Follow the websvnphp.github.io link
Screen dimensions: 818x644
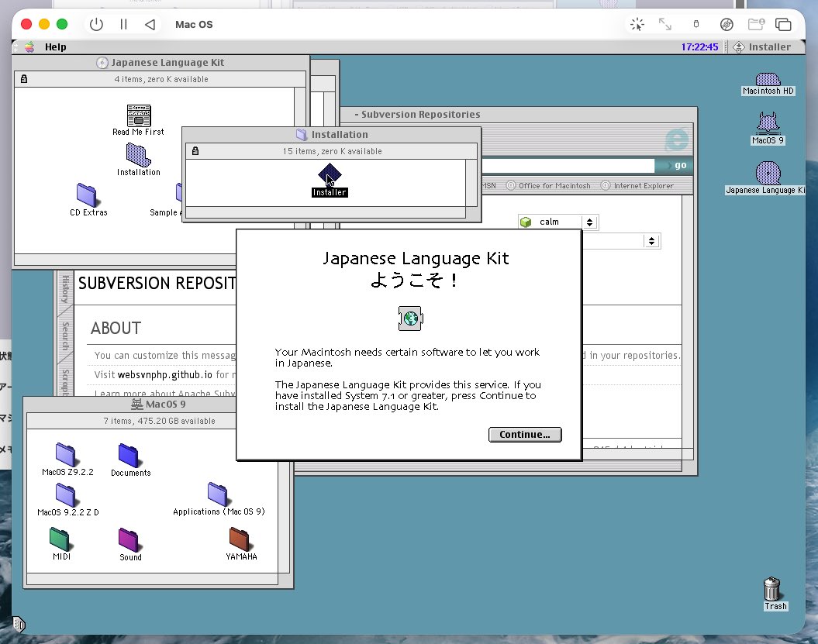click(165, 374)
